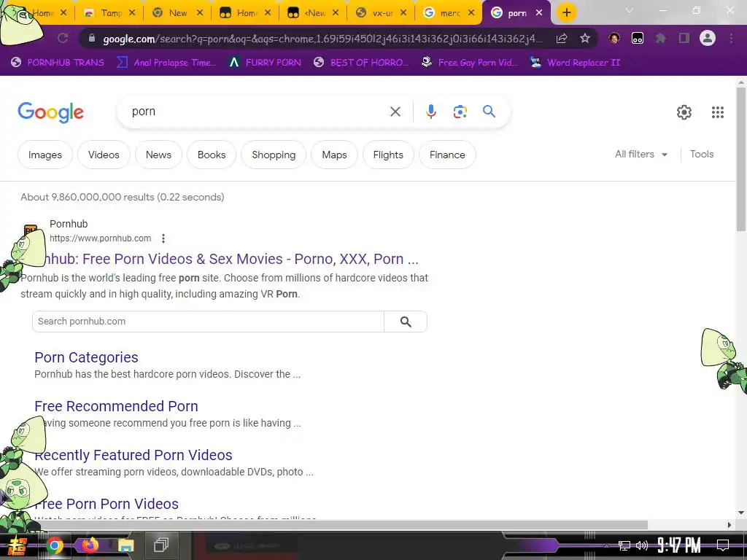The image size is (747, 560).
Task: Switch to the <New tab
Action: pyautogui.click(x=313, y=13)
